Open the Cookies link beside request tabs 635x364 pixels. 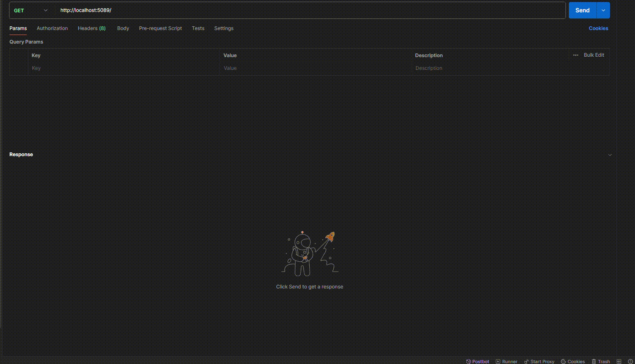click(598, 28)
